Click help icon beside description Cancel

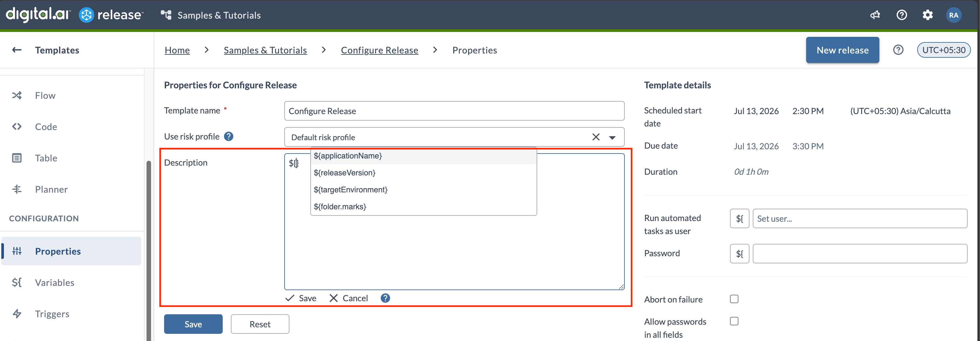[385, 298]
